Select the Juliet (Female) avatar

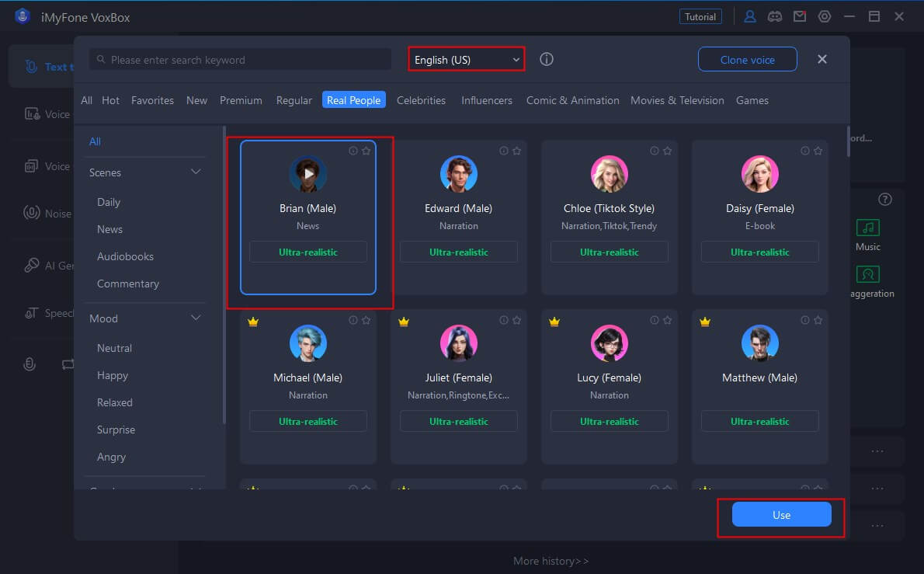coord(458,343)
